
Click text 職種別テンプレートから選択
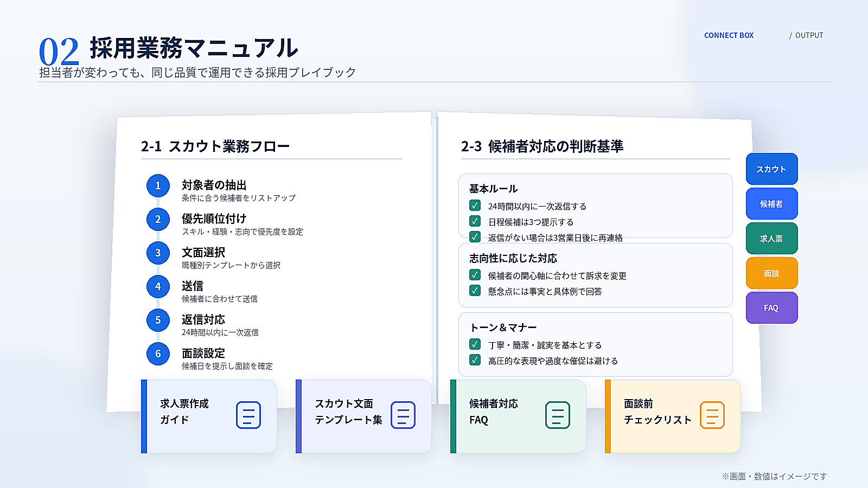231,265
